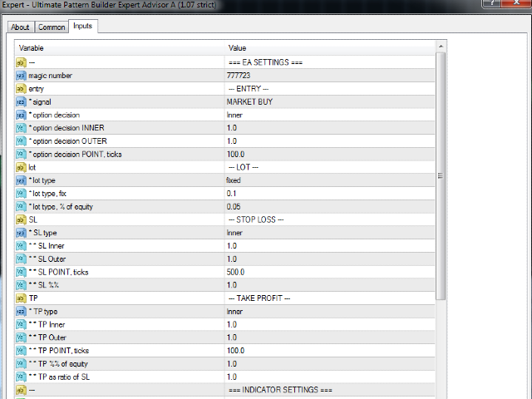Click the lot string icon

pos(21,167)
